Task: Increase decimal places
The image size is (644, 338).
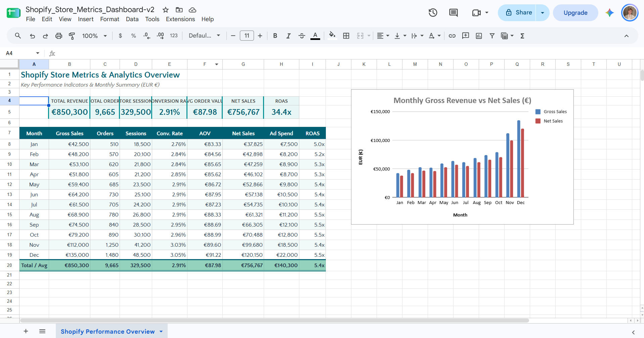Action: tap(161, 36)
